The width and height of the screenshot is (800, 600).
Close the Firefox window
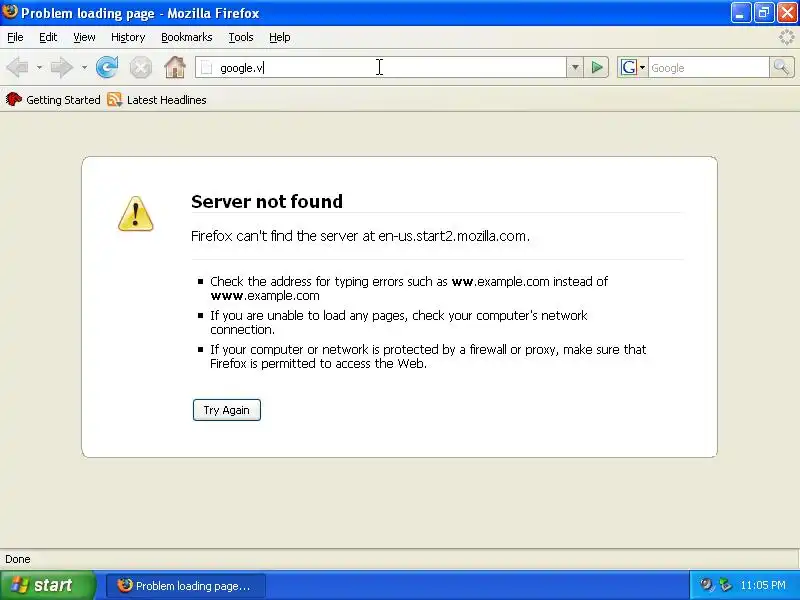pos(787,13)
